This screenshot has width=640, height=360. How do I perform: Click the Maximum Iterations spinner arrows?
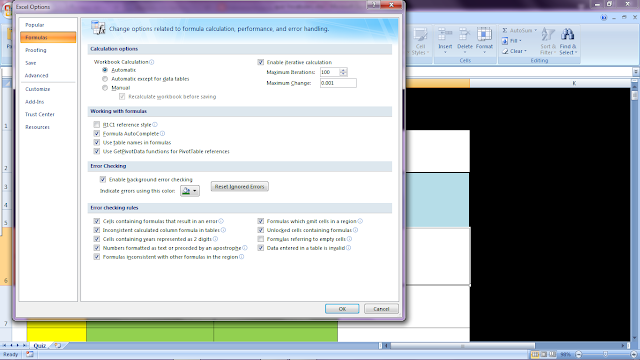(343, 72)
